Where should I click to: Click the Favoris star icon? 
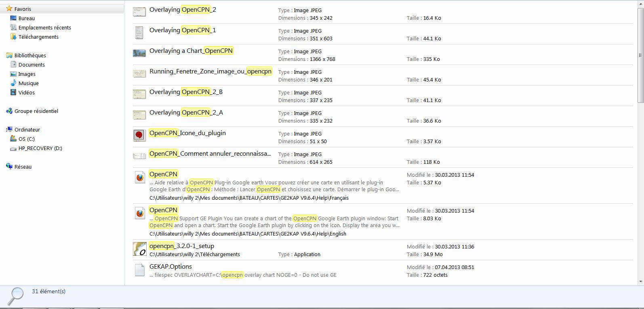[x=9, y=8]
